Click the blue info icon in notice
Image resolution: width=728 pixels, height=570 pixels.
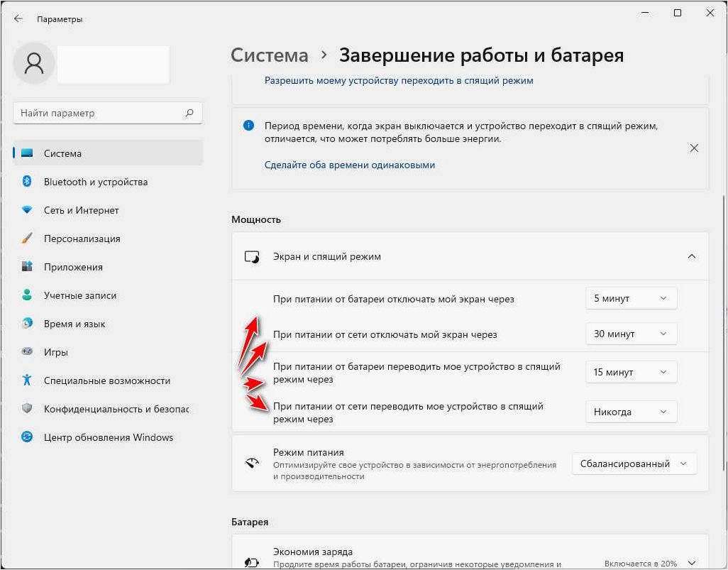(x=249, y=126)
